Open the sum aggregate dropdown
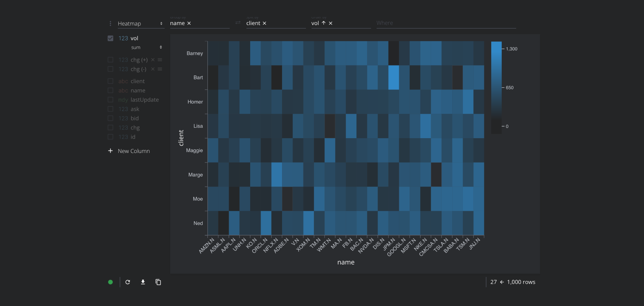This screenshot has width=644, height=306. coord(146,47)
